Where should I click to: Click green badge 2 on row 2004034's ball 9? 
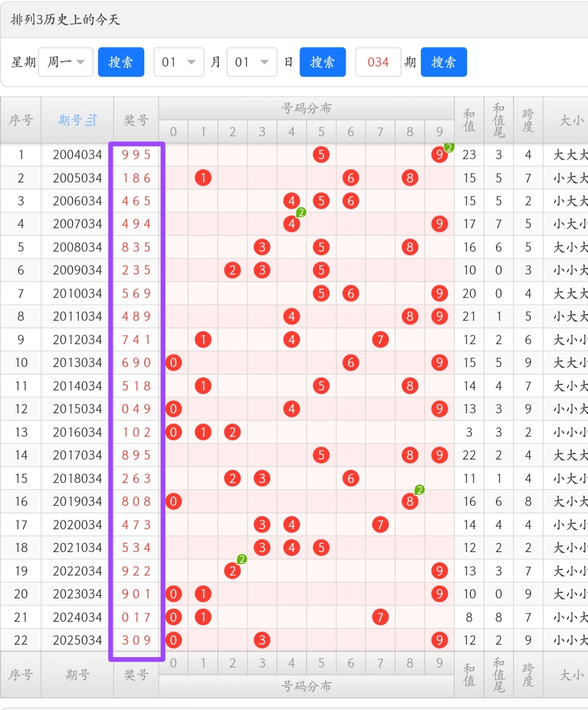click(x=449, y=147)
